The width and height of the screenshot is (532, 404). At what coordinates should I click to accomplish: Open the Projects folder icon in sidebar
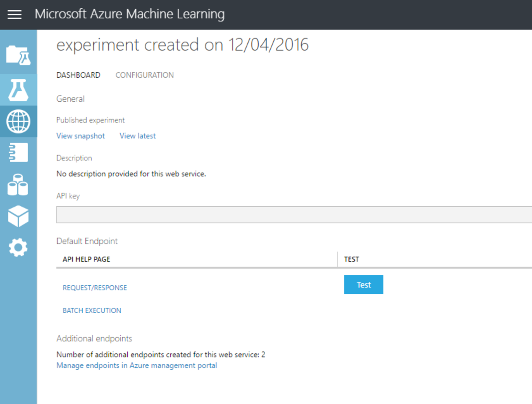(18, 55)
